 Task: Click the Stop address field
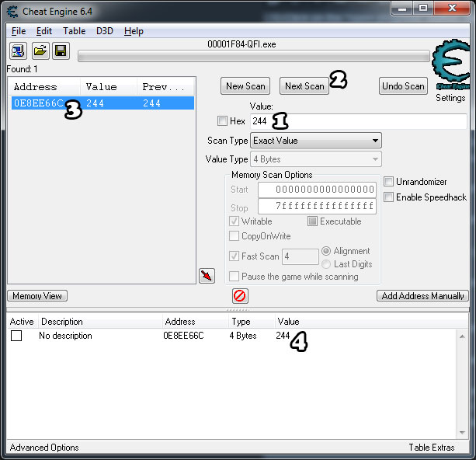pyautogui.click(x=317, y=207)
